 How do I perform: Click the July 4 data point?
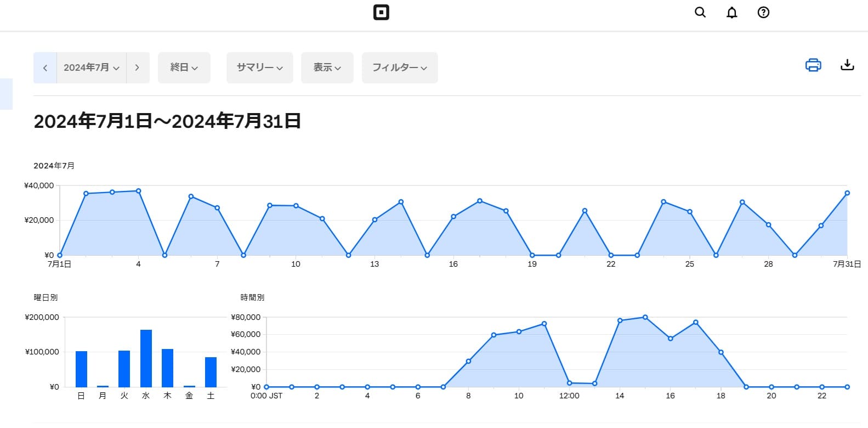(138, 191)
